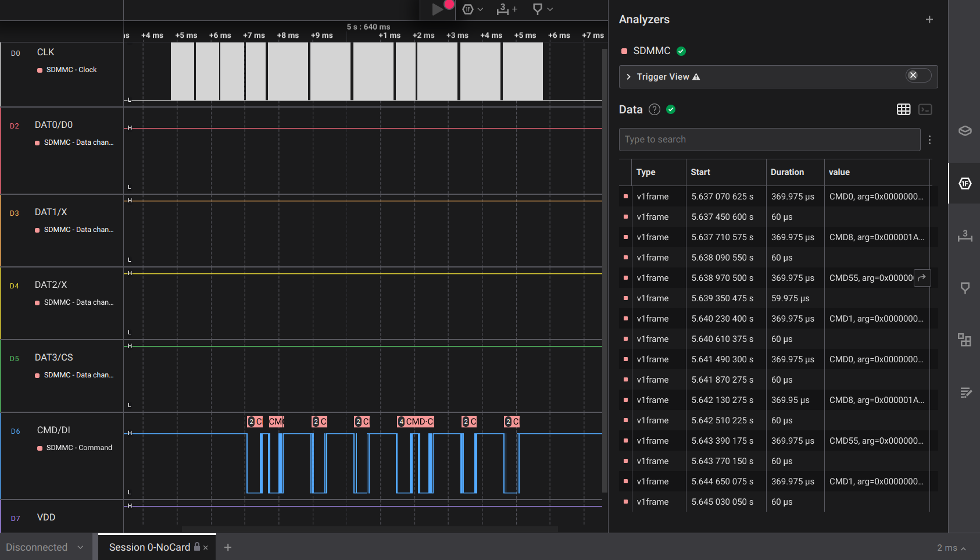980x560 pixels.
Task: Focus the Type to search field
Action: pos(770,140)
